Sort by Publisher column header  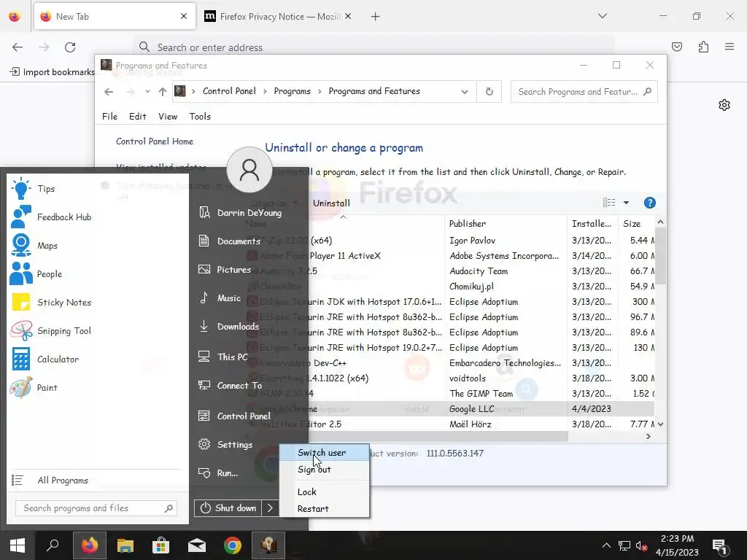point(506,223)
